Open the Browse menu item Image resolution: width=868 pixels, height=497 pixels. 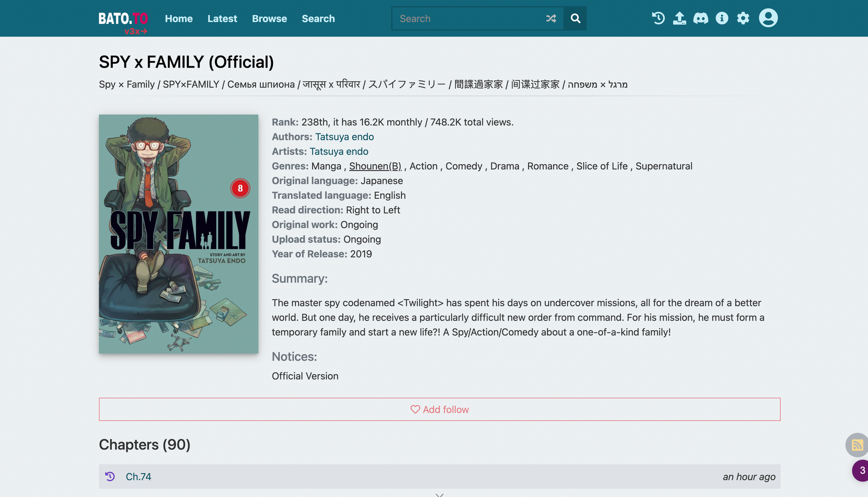(270, 19)
